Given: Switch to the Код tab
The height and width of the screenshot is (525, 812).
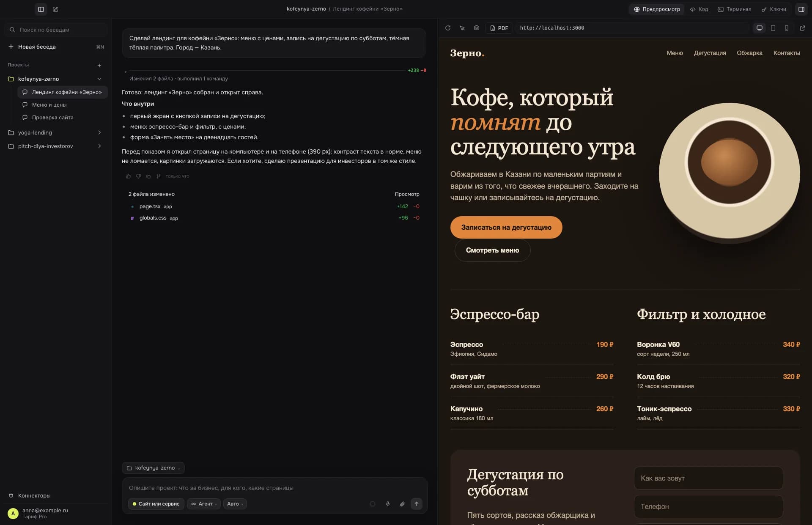Looking at the screenshot, I should click(x=699, y=9).
